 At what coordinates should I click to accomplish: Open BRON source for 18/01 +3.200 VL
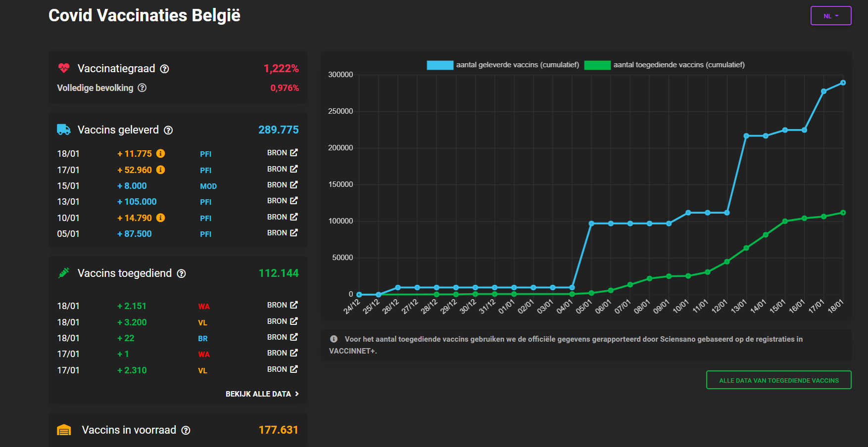(282, 321)
